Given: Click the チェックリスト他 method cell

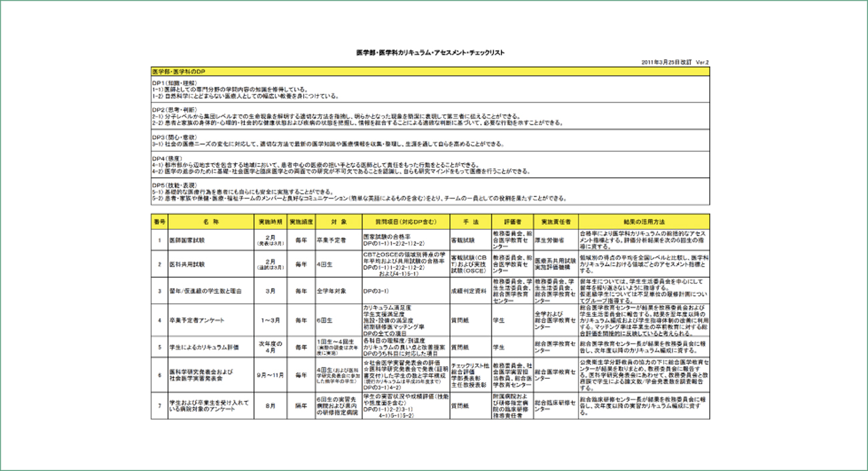Looking at the screenshot, I should coord(470,375).
